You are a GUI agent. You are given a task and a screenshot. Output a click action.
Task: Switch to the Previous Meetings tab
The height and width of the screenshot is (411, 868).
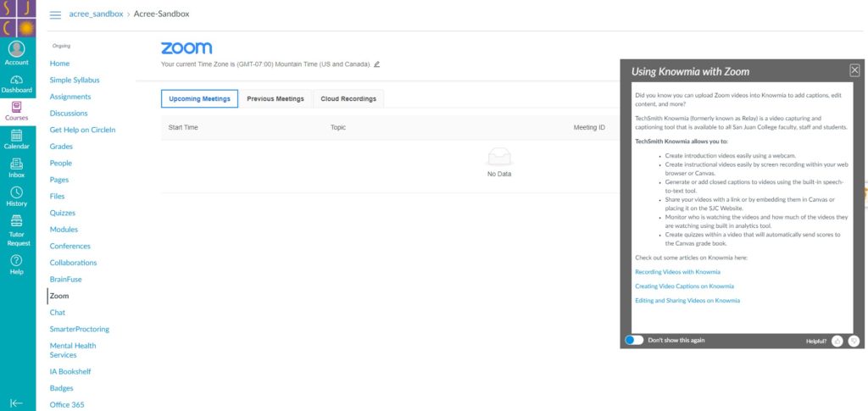(x=275, y=99)
